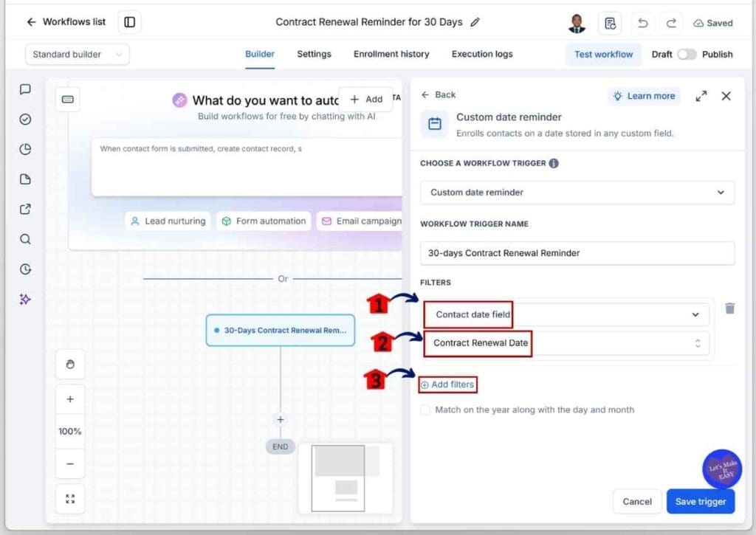Viewport: 756px width, 535px height.
Task: Click the Save trigger button
Action: (701, 502)
